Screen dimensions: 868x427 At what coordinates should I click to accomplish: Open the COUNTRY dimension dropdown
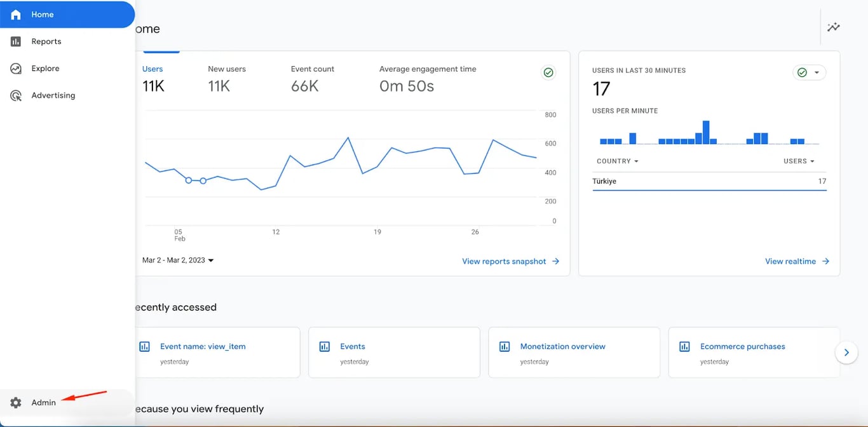[x=616, y=161]
